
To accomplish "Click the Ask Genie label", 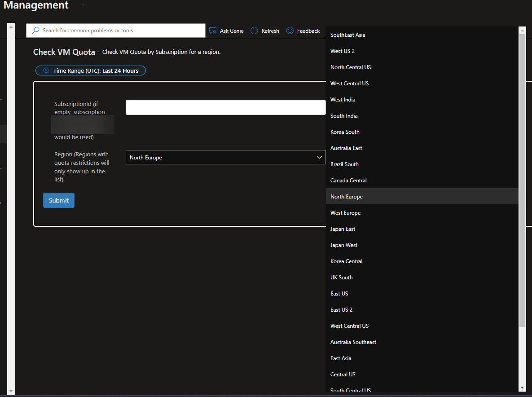I will 232,31.
